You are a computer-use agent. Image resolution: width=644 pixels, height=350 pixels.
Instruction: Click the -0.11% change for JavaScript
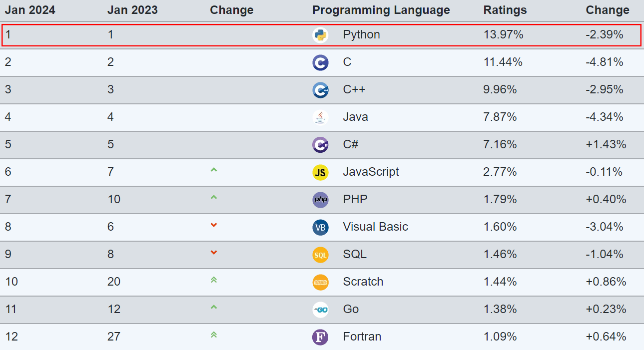604,172
